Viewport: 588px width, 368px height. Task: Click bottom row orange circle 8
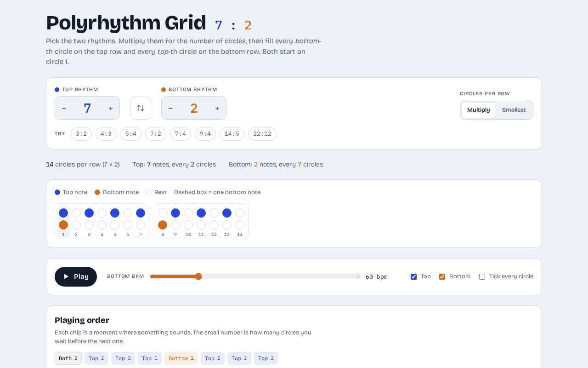163,225
